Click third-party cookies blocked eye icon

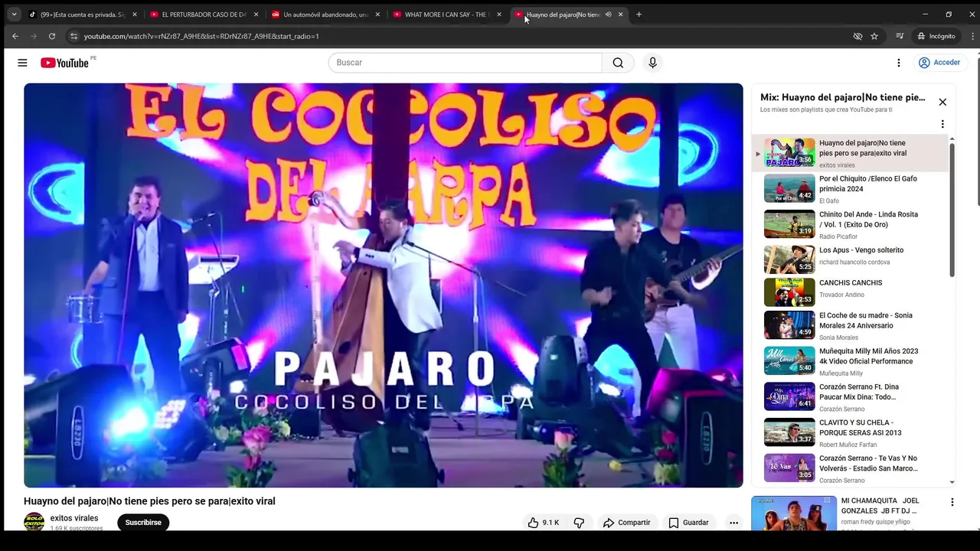tap(857, 36)
